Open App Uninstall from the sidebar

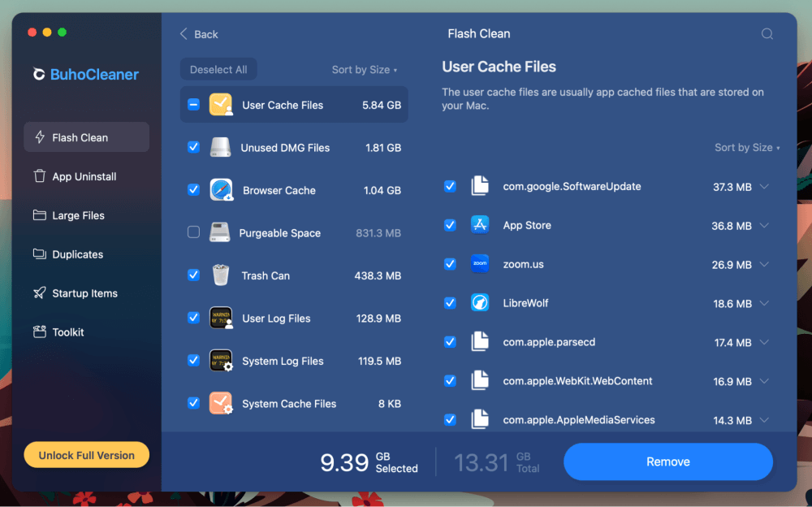tap(87, 176)
